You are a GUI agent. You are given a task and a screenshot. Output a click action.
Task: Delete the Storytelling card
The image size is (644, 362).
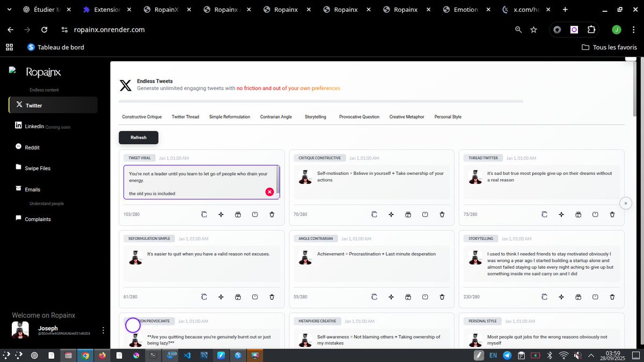pyautogui.click(x=612, y=297)
